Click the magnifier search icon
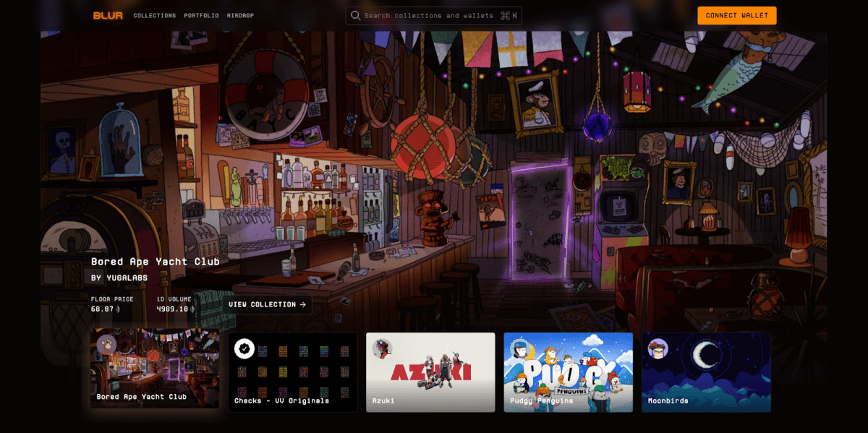This screenshot has height=433, width=868. [355, 15]
